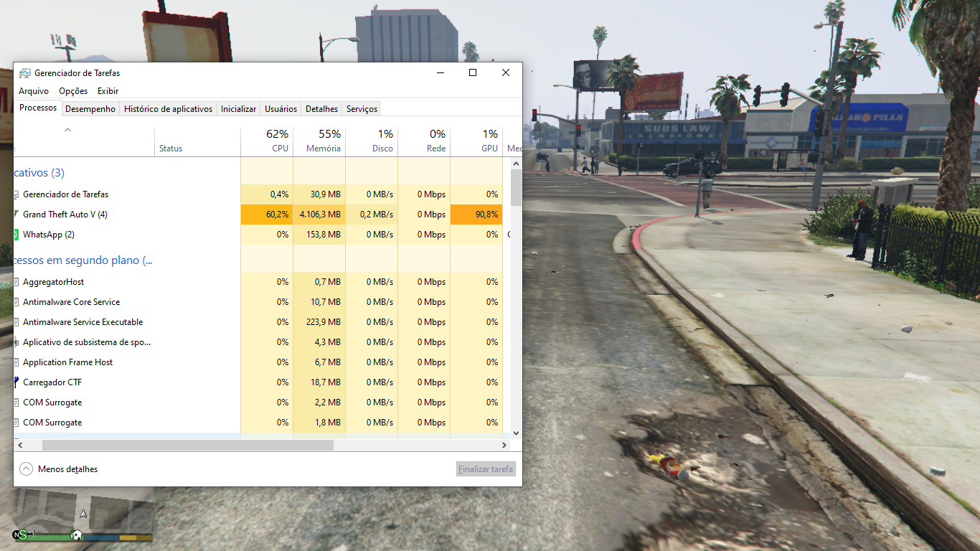The image size is (980, 551).
Task: Select the Processos tab
Action: point(38,108)
